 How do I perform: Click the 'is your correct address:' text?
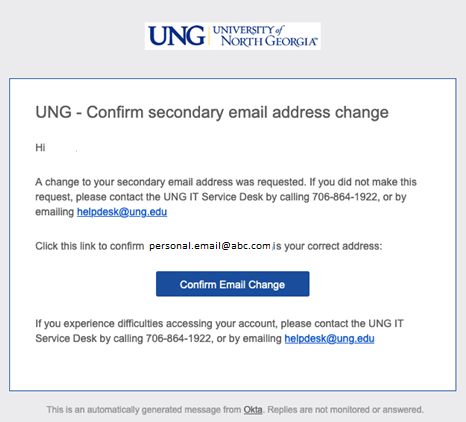pos(328,246)
